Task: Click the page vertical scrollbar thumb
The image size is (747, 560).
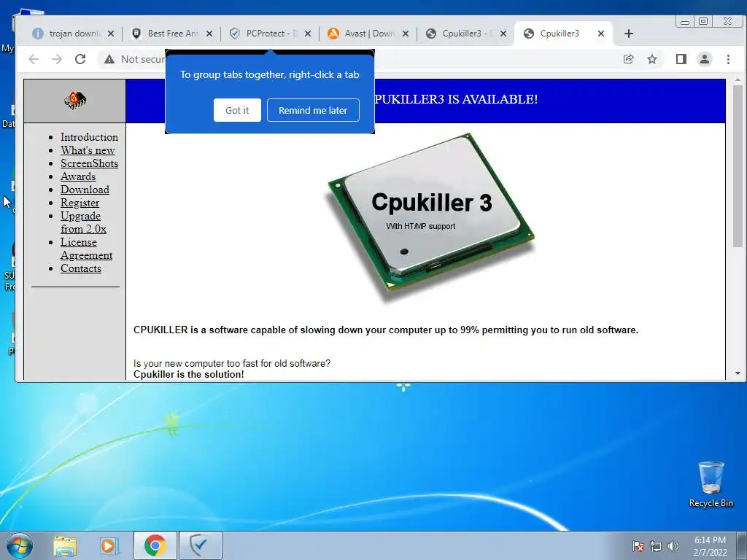Action: (x=738, y=166)
